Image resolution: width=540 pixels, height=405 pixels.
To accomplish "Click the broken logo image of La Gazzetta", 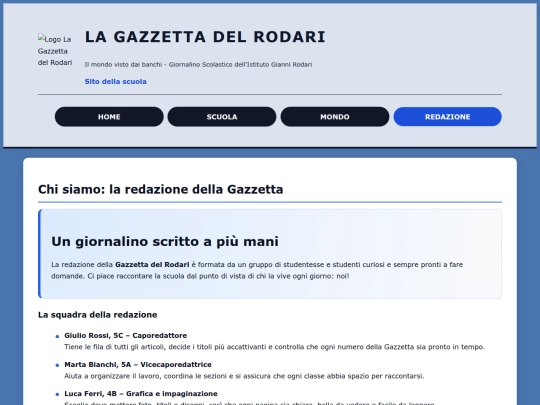I will (x=55, y=50).
